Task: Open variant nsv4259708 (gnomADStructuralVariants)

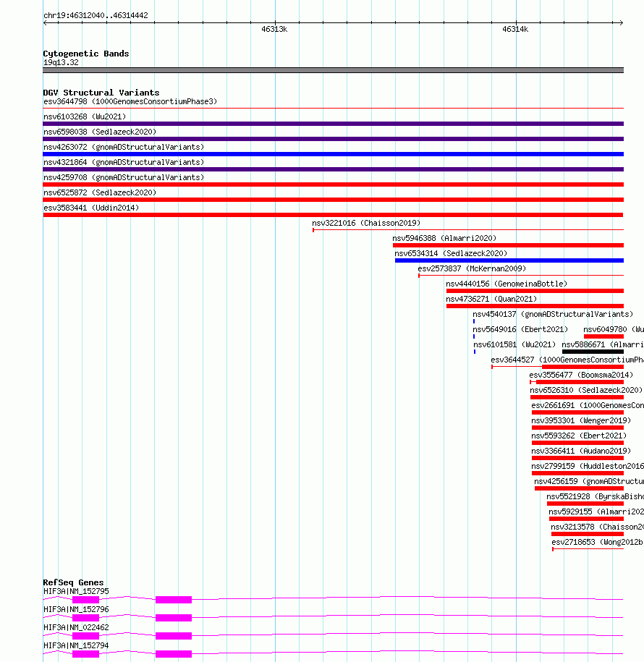Action: point(124,178)
